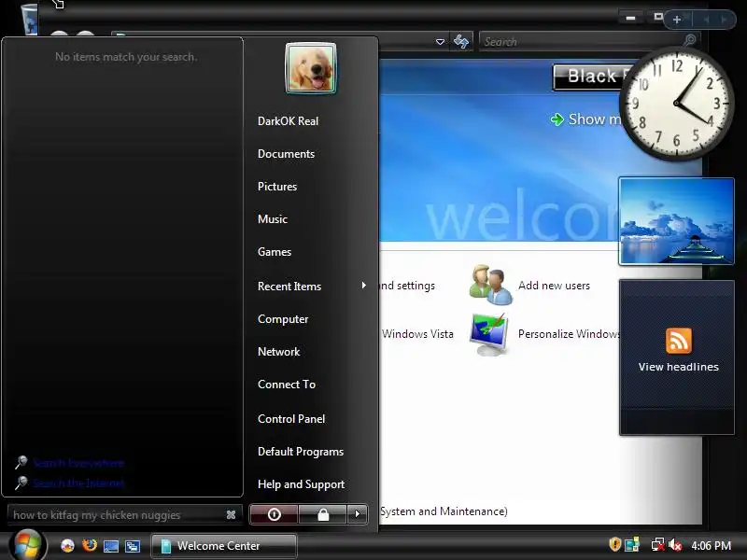Click the power button in Start menu
747x560 pixels.
[x=274, y=514]
